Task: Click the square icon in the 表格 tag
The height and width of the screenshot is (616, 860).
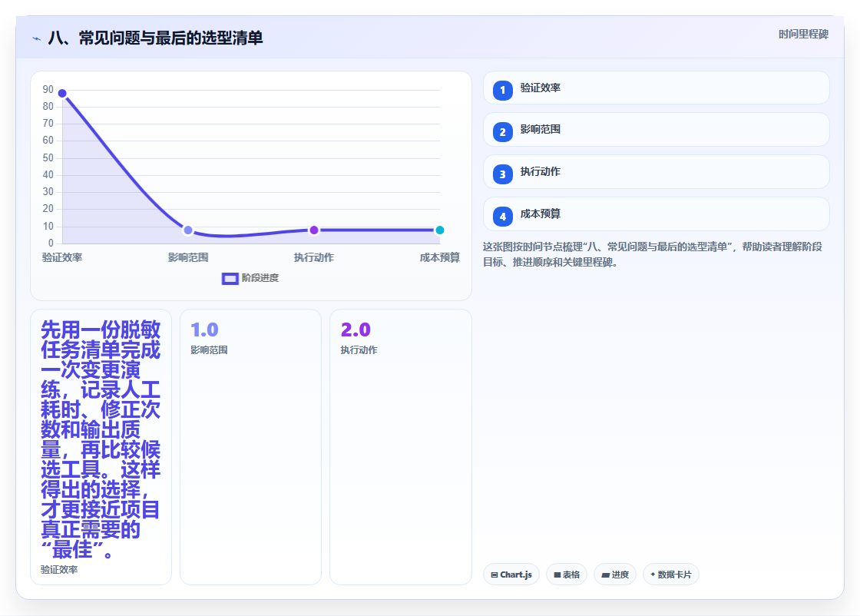Action: point(557,575)
